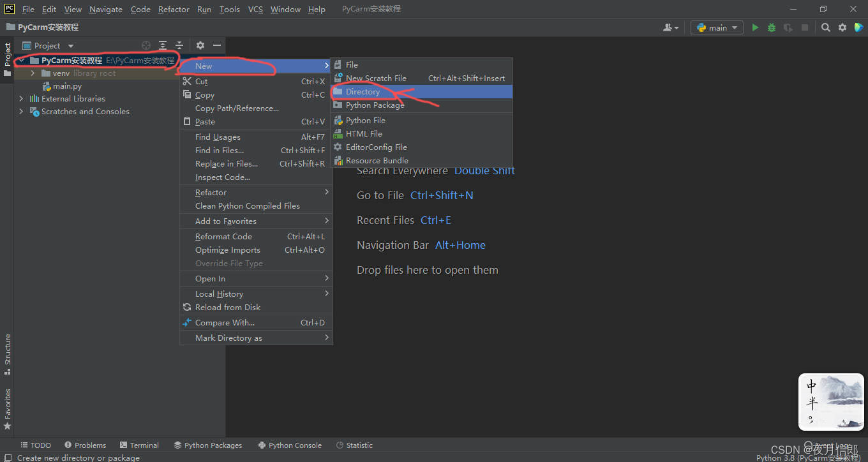Open the View menu
This screenshot has width=868, height=462.
pos(73,9)
